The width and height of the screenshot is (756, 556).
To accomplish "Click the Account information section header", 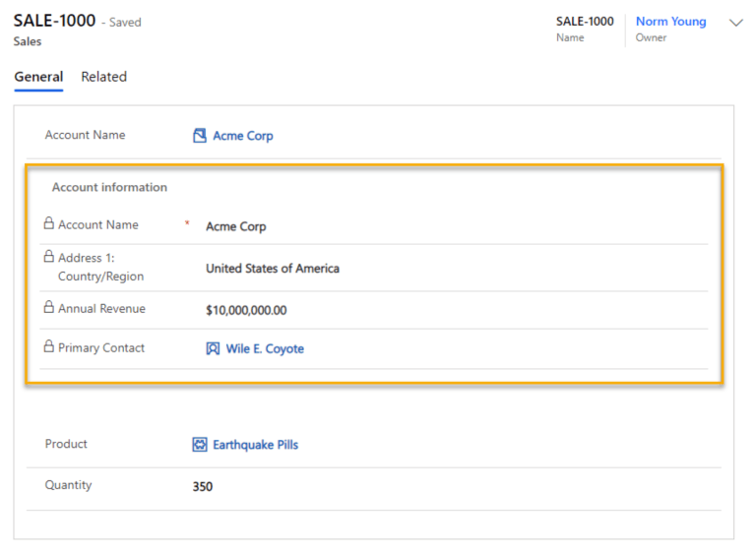I will coord(109,187).
